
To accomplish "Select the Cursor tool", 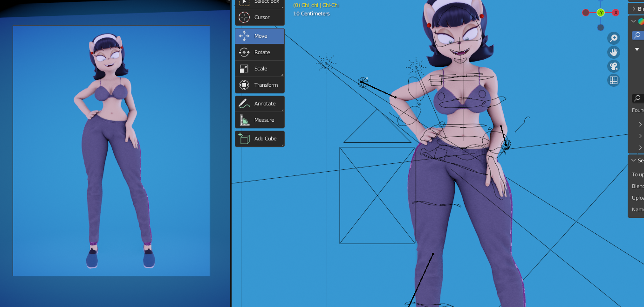I will click(260, 18).
